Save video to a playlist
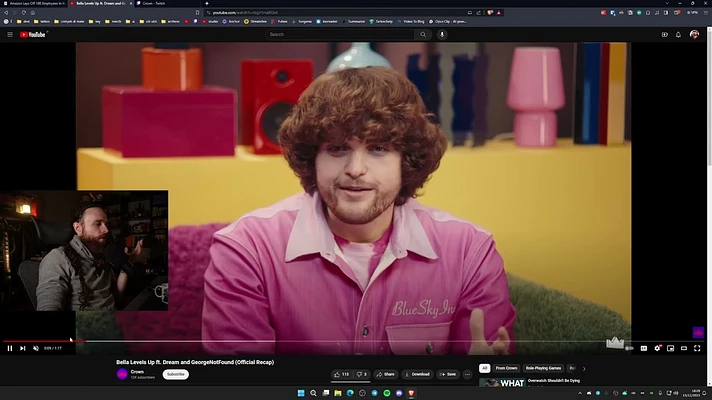Screen dimensions: 712x400 448,374
